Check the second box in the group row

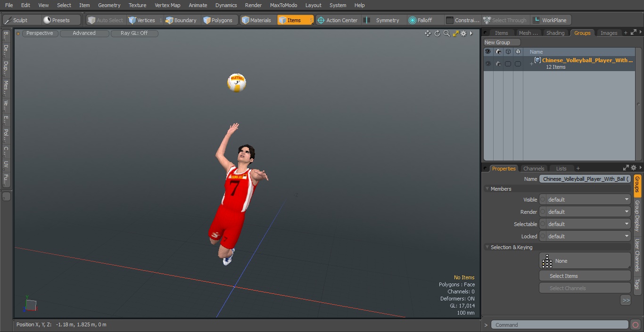518,64
